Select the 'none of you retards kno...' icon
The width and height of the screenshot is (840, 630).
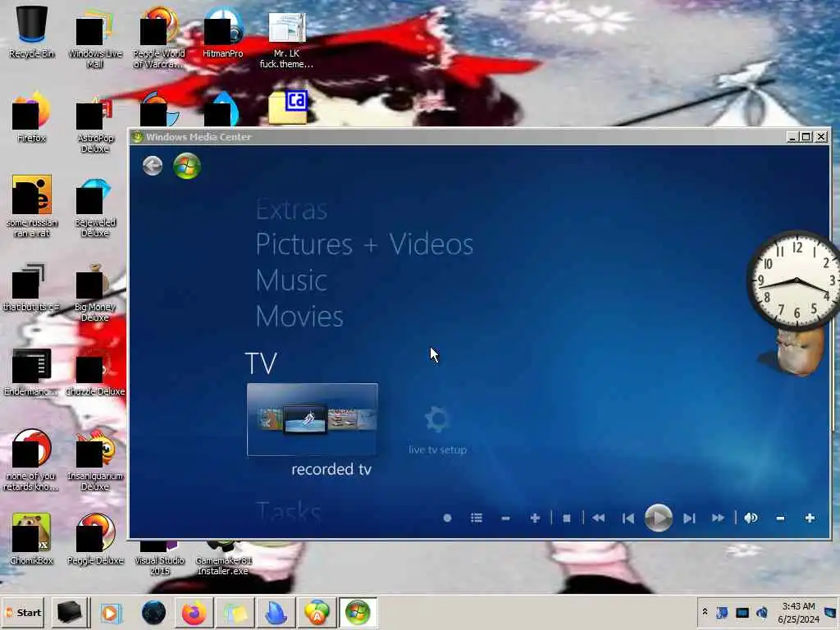(x=31, y=459)
